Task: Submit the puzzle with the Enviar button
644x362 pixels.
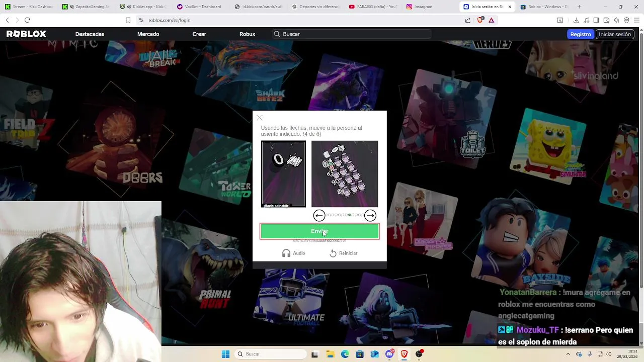Action: point(319,231)
